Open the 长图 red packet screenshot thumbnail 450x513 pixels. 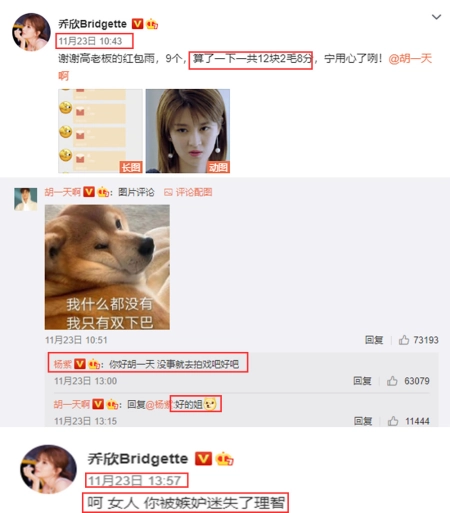coord(100,131)
